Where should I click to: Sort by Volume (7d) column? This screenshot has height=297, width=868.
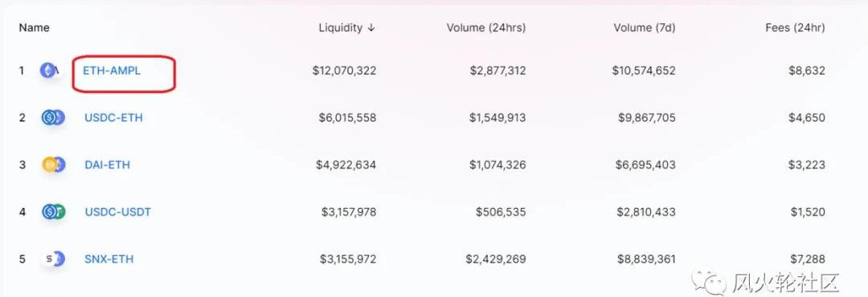645,27
